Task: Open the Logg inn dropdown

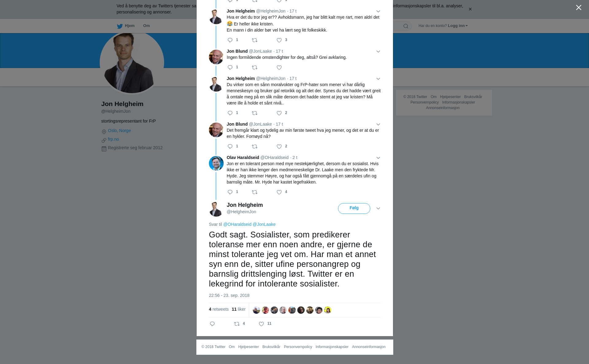Action: pos(458,26)
